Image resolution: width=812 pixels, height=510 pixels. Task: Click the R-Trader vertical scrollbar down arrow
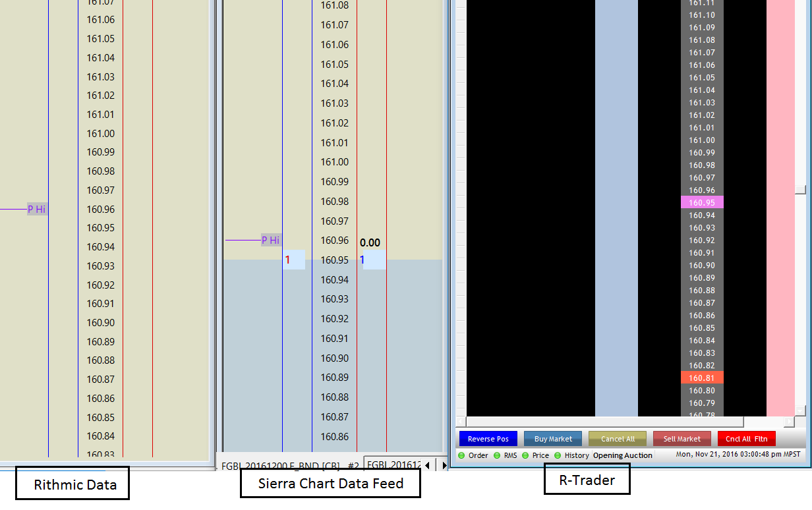pos(801,411)
